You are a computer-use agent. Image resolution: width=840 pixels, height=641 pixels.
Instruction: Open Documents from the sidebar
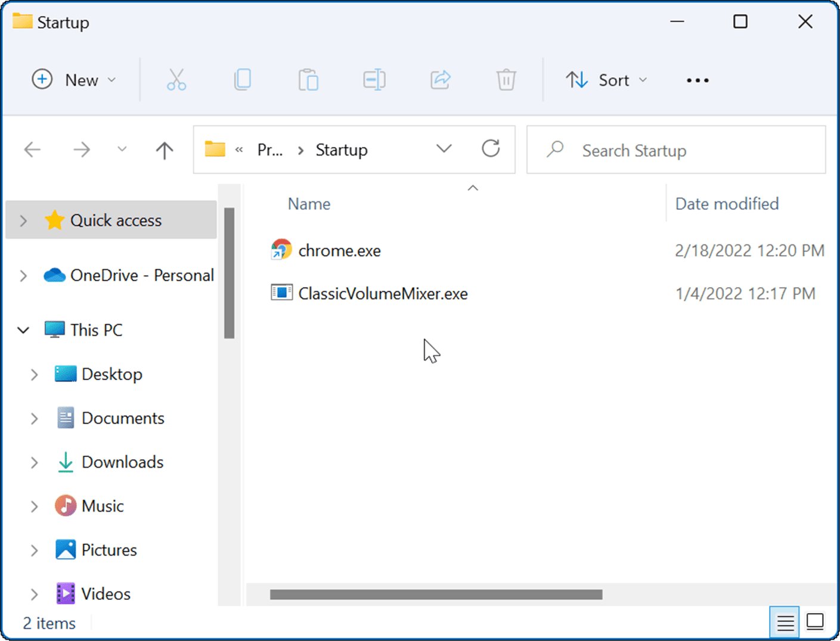(123, 418)
